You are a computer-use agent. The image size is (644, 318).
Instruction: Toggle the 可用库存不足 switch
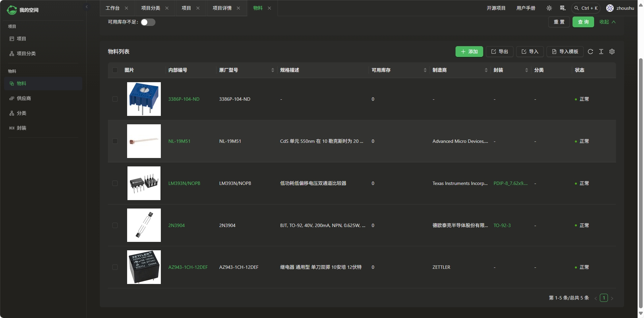[x=148, y=22]
